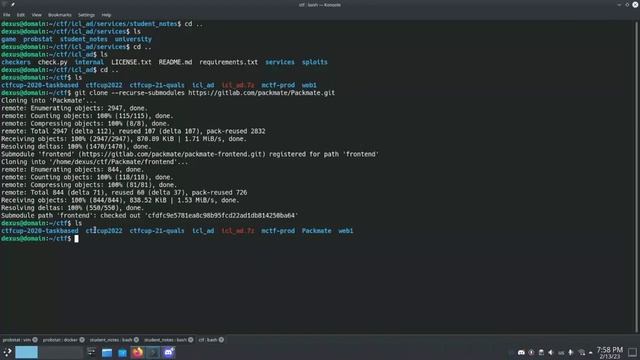Open the network connections tray icon

click(x=581, y=352)
